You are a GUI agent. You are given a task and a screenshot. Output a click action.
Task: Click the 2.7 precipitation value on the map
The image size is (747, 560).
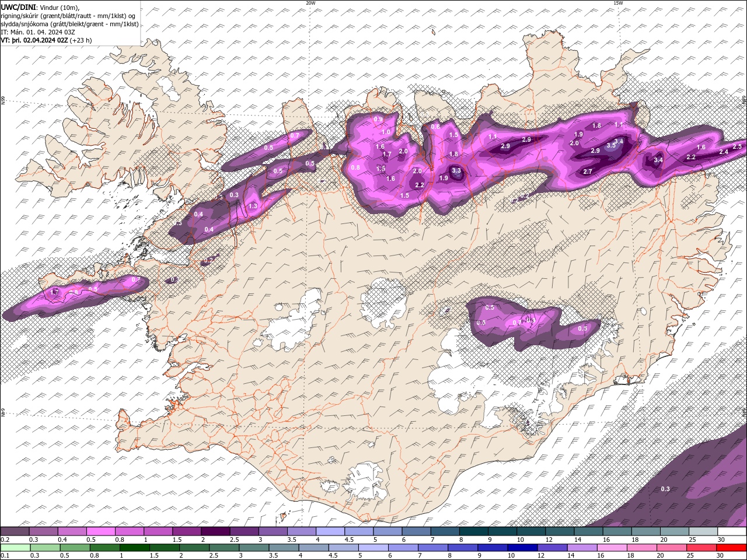588,171
